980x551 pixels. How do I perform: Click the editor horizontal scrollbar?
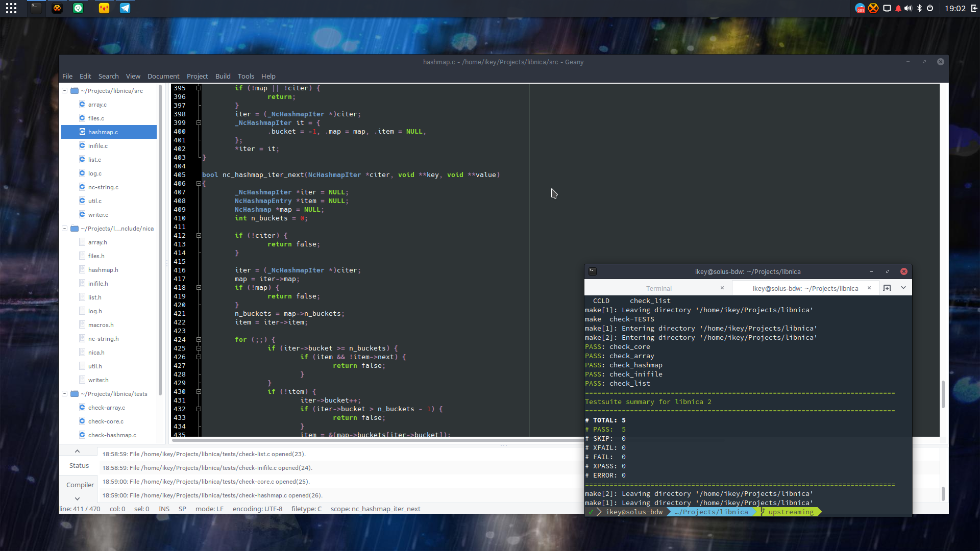click(x=378, y=440)
